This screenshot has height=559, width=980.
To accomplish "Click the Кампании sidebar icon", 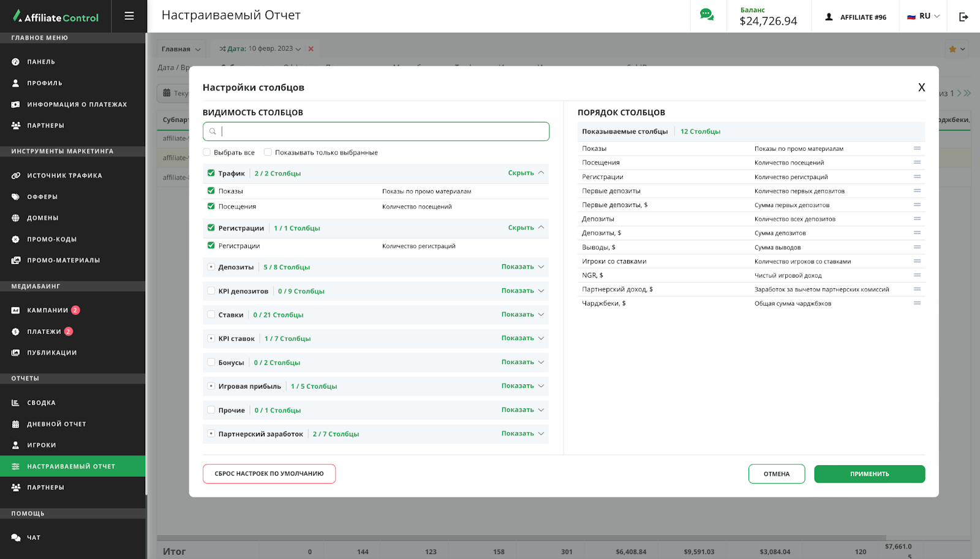I will coord(16,311).
